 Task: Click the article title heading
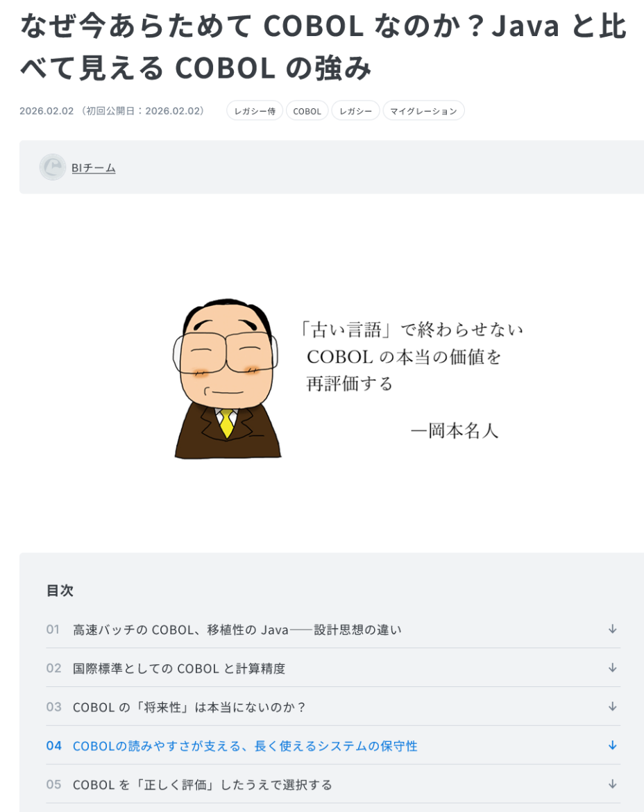tap(323, 46)
